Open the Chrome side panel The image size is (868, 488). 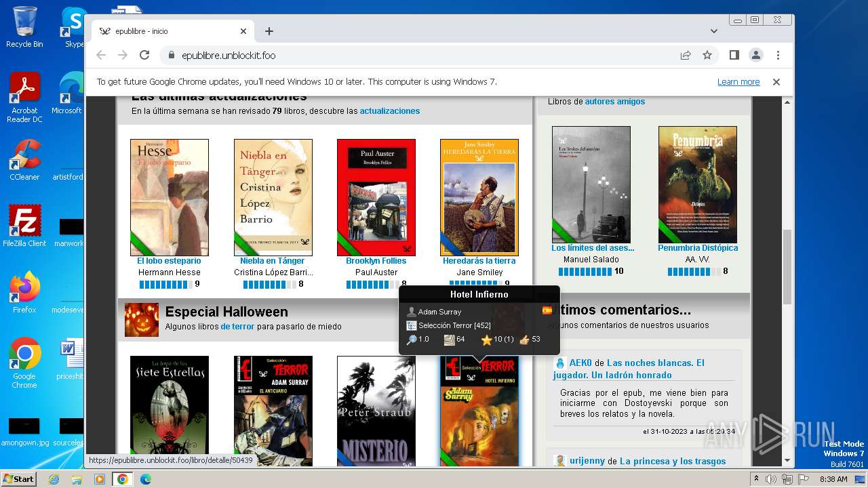tap(734, 55)
